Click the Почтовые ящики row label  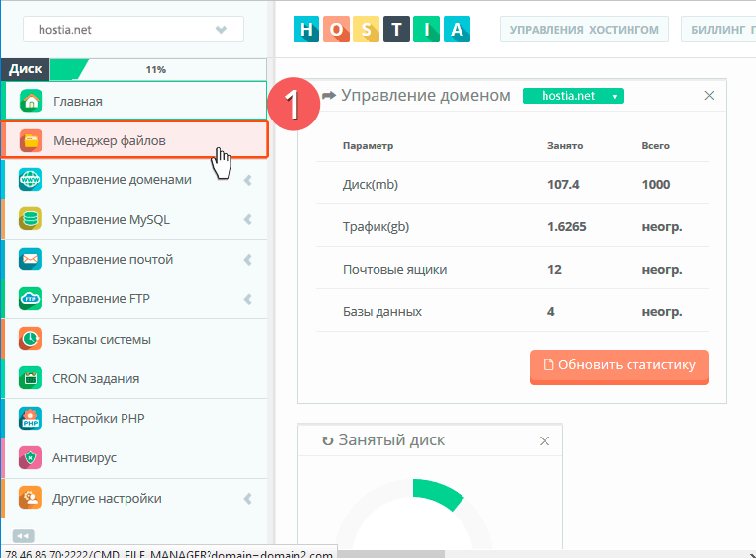395,270
